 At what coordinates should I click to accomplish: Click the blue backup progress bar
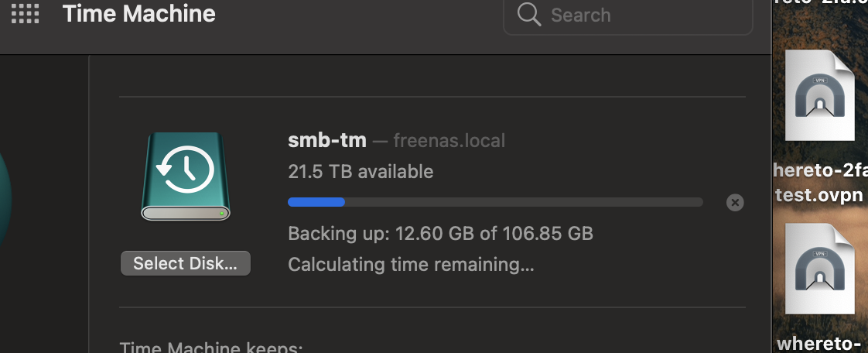[495, 202]
